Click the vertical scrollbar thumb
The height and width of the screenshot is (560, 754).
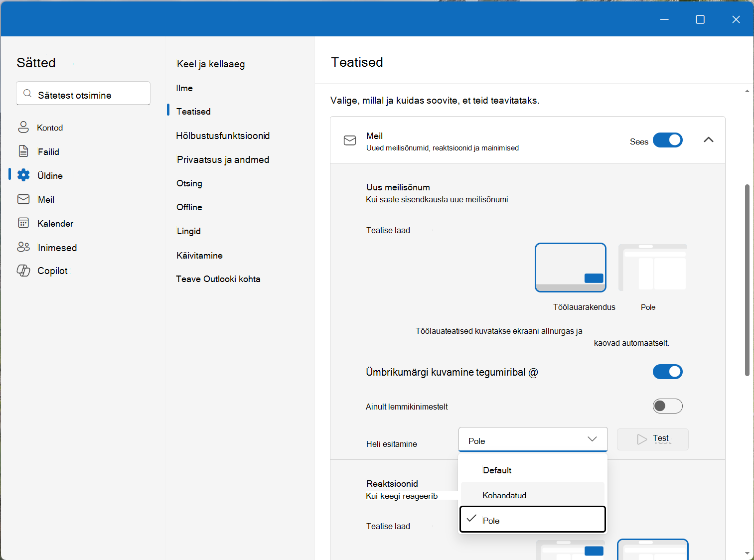click(x=747, y=280)
